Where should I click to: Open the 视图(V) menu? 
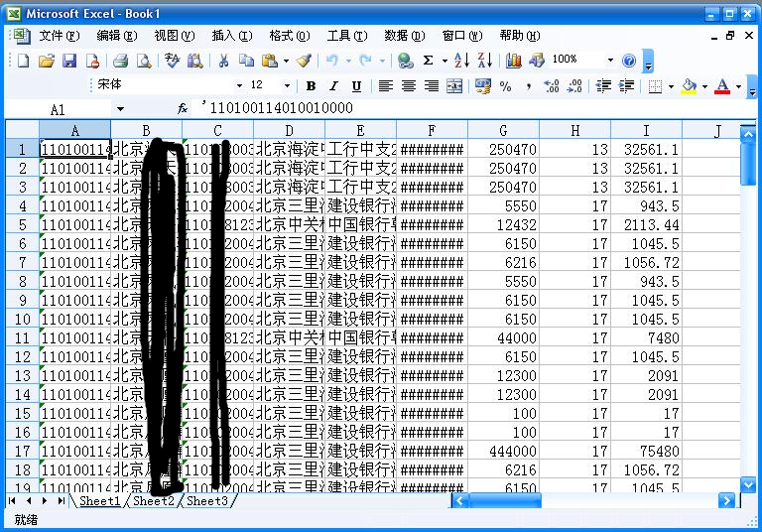[175, 36]
